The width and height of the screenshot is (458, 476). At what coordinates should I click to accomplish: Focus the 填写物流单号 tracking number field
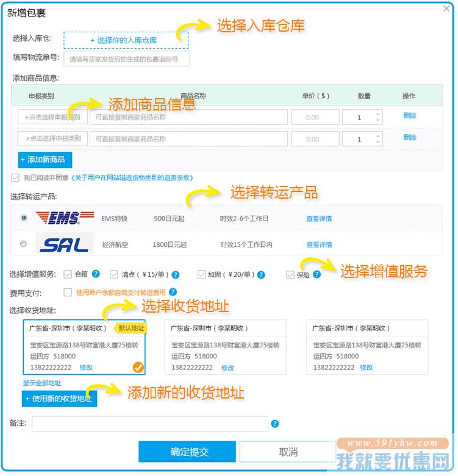(127, 59)
